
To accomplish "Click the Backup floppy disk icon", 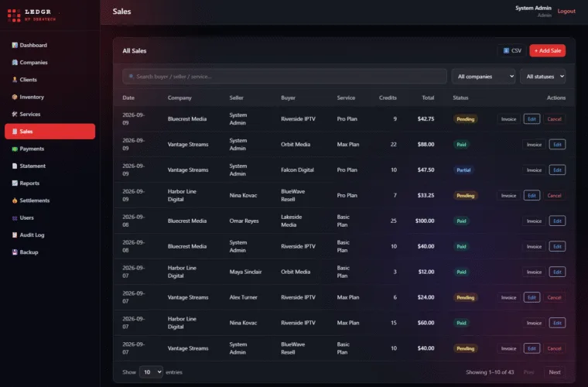I will [15, 252].
